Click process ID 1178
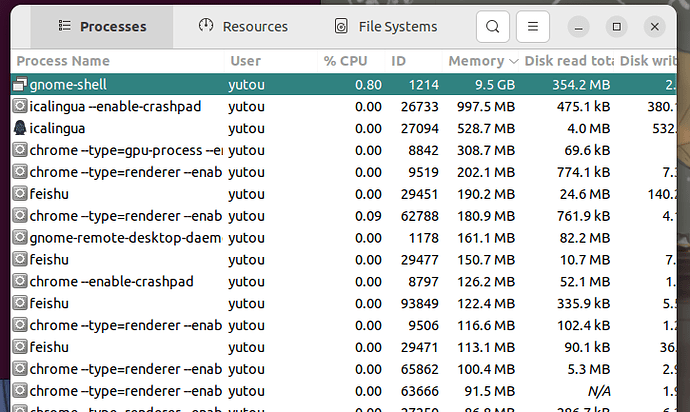 pos(424,238)
